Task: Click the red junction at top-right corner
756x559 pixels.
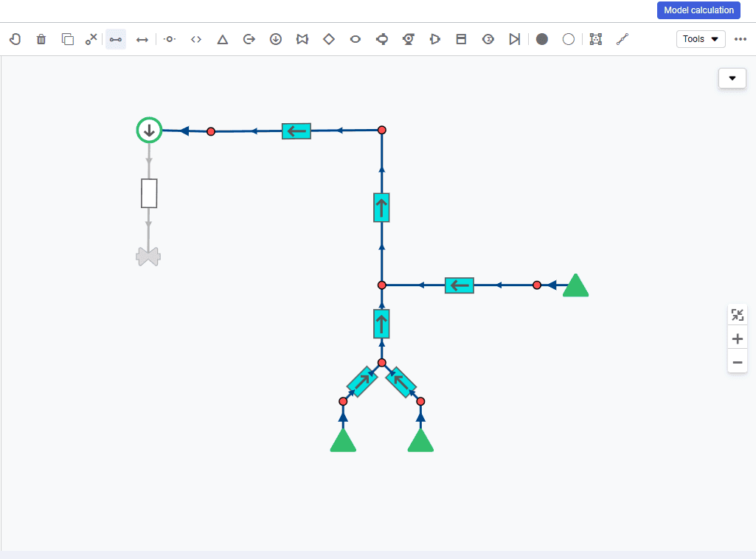Action: click(x=382, y=130)
